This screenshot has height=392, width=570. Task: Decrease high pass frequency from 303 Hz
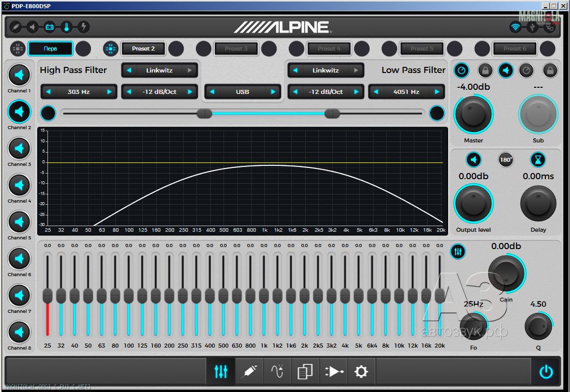[x=48, y=92]
